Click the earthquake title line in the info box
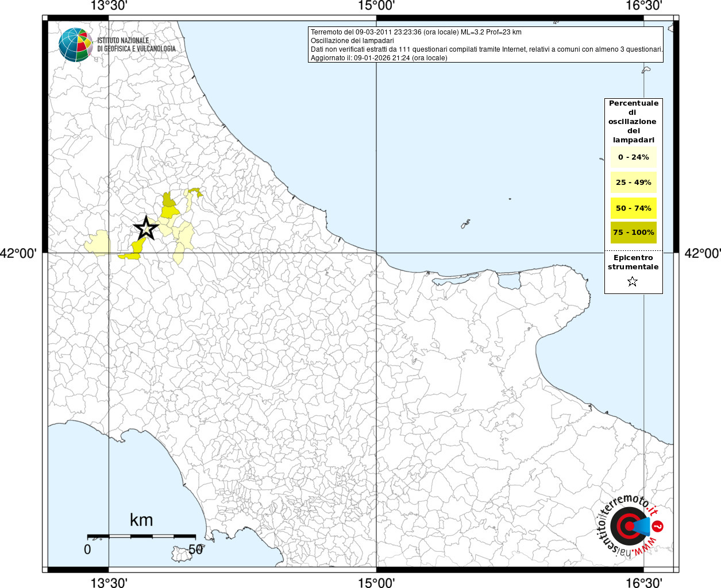The height and width of the screenshot is (588, 721). point(416,32)
